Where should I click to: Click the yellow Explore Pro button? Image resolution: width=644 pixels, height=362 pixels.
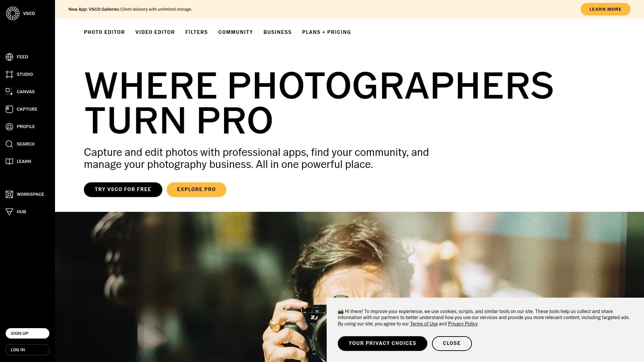pos(197,190)
